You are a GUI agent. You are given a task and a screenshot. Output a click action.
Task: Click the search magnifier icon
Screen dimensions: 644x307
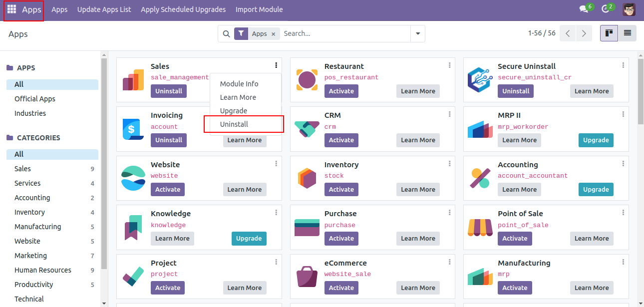[226, 34]
